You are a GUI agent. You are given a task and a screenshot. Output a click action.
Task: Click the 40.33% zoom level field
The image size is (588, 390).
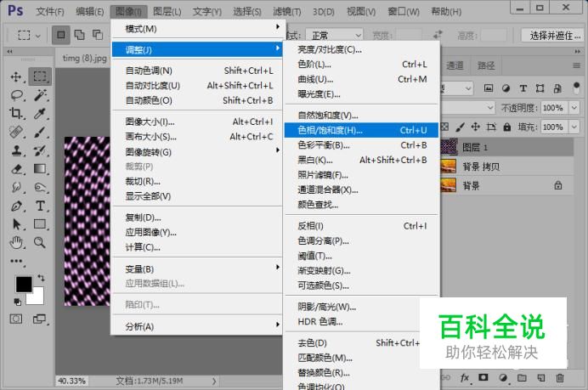click(71, 381)
